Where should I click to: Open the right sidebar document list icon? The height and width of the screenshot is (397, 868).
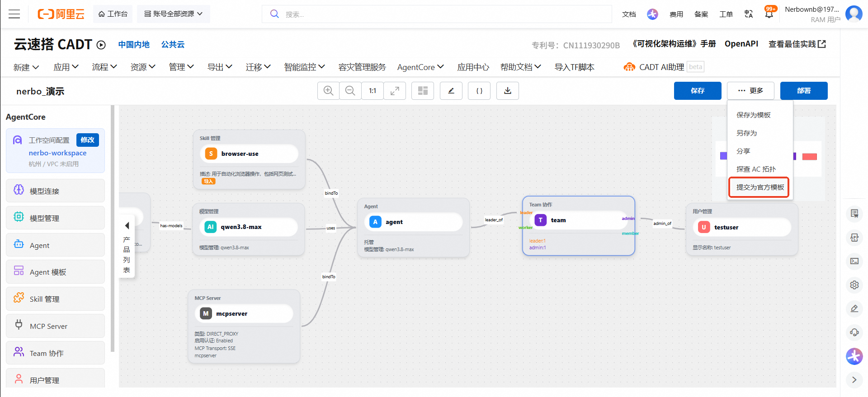click(x=854, y=213)
